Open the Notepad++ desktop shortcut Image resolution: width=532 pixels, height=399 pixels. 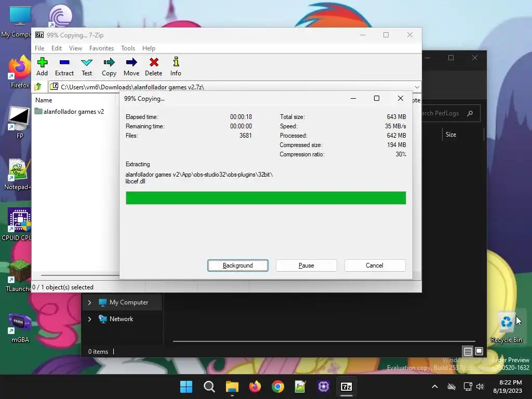(18, 175)
